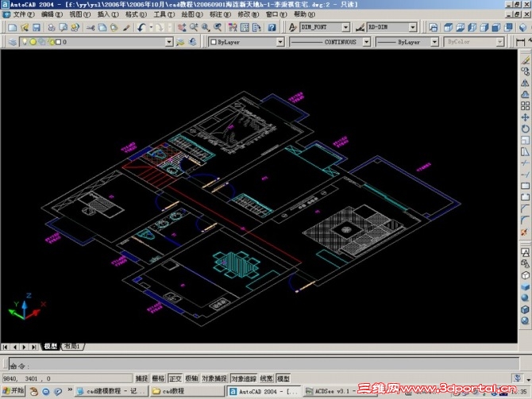Activate the Pan realtime tool
Viewport: 532px width, 399px height.
(182, 28)
